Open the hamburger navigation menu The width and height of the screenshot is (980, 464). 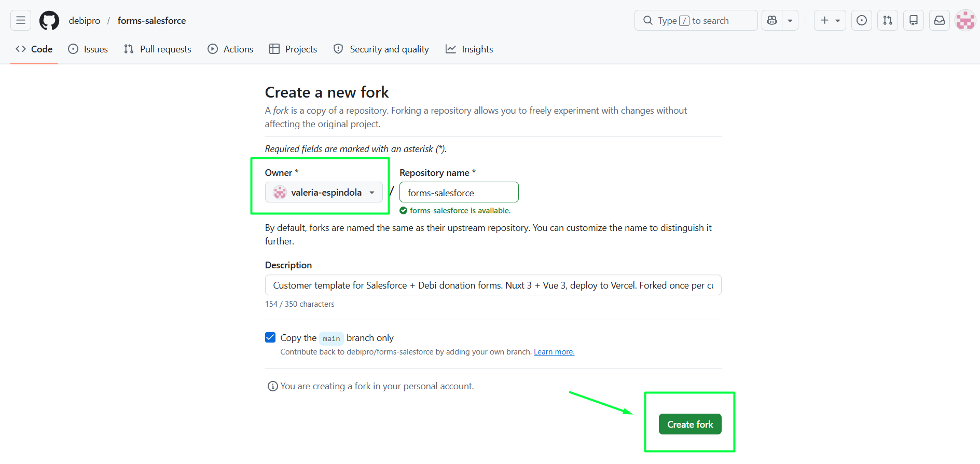[21, 20]
